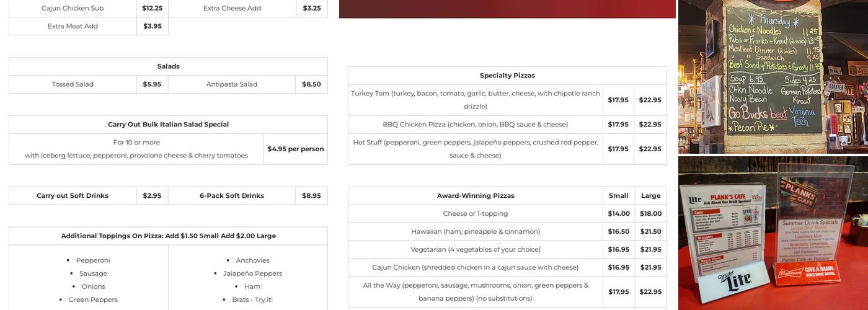Select the Turkey Tom pizza description
Screen dimensions: 868x310
476,100
